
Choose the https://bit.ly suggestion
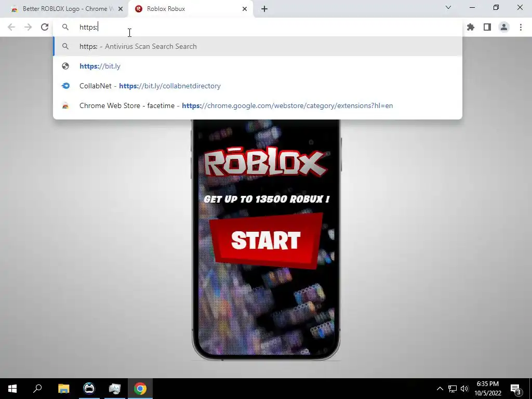point(258,66)
